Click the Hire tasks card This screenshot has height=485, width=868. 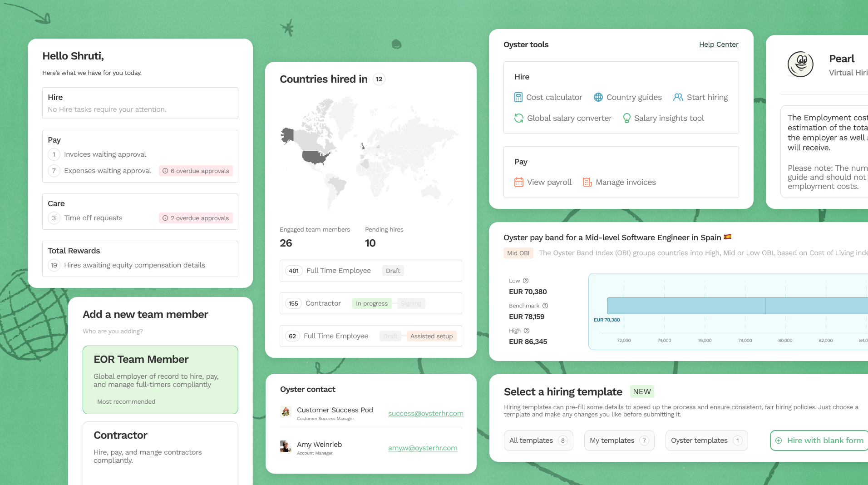tap(140, 103)
